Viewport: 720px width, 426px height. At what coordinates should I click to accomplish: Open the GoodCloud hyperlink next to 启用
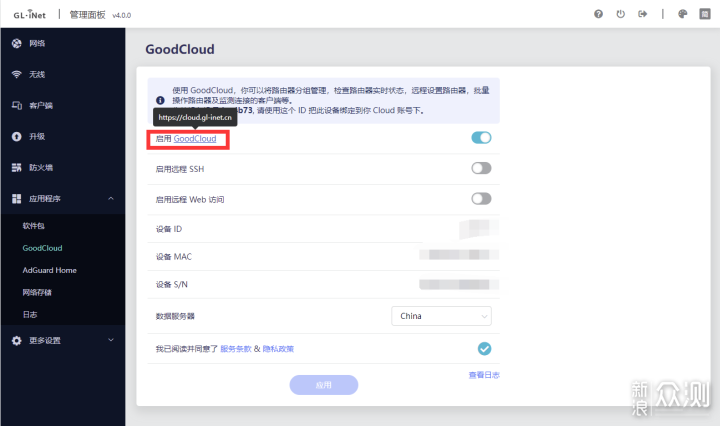coord(195,139)
